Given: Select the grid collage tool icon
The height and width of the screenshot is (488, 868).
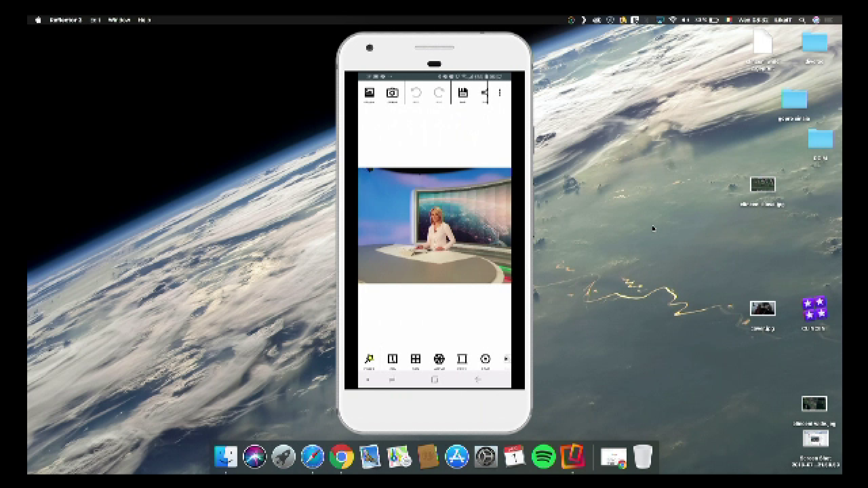Looking at the screenshot, I should (x=415, y=359).
